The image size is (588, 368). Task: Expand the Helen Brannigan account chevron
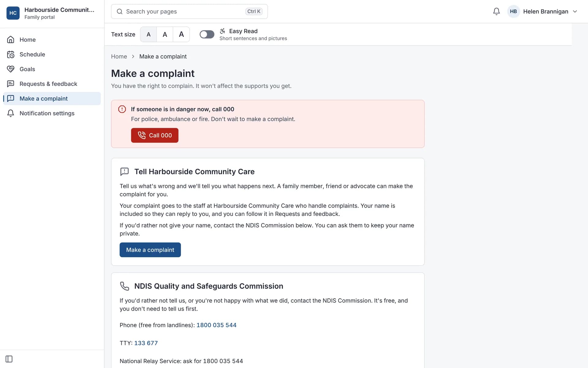coord(575,11)
